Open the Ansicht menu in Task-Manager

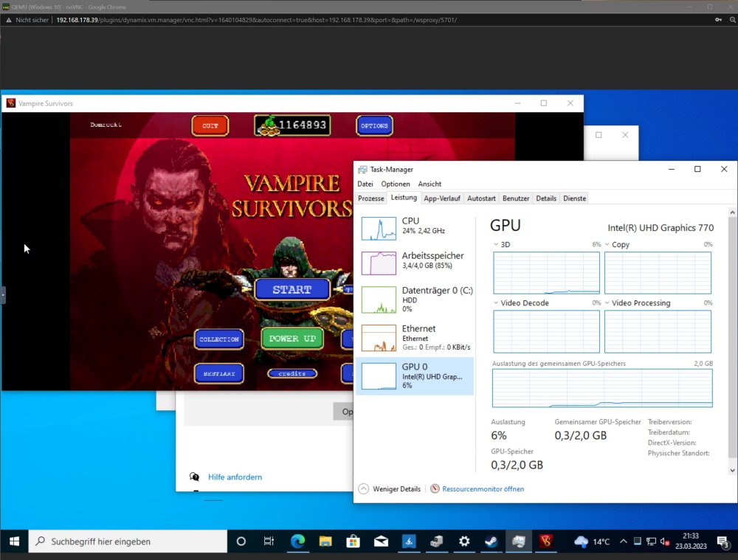point(430,184)
